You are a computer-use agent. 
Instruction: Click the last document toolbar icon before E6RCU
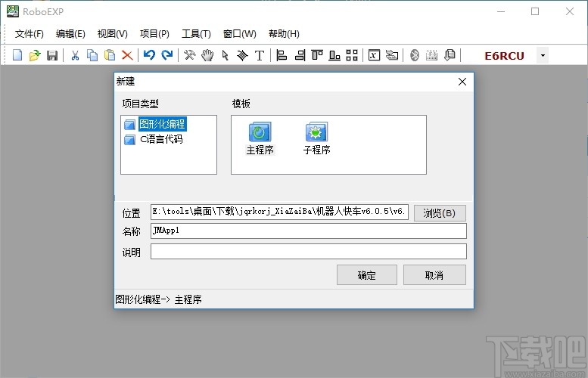pyautogui.click(x=450, y=55)
